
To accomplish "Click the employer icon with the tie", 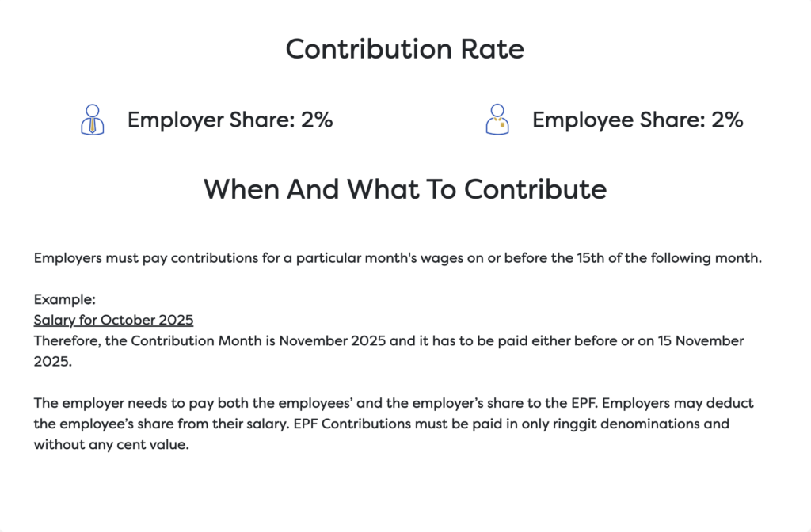I will 93,120.
